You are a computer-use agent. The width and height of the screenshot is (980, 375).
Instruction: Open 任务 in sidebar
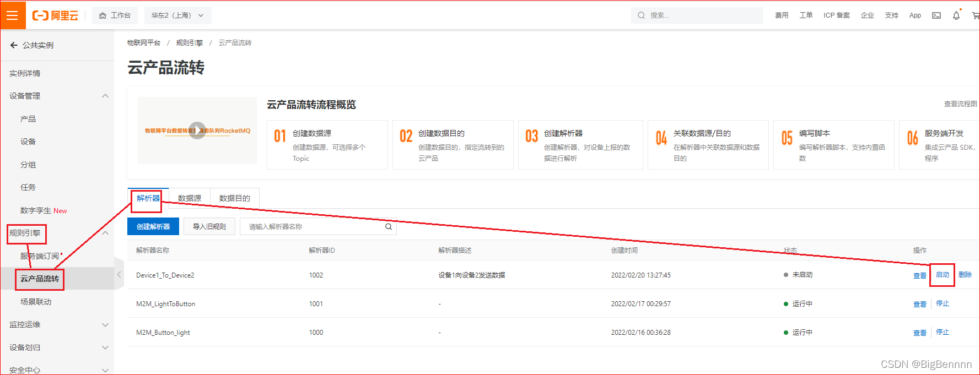(x=28, y=187)
